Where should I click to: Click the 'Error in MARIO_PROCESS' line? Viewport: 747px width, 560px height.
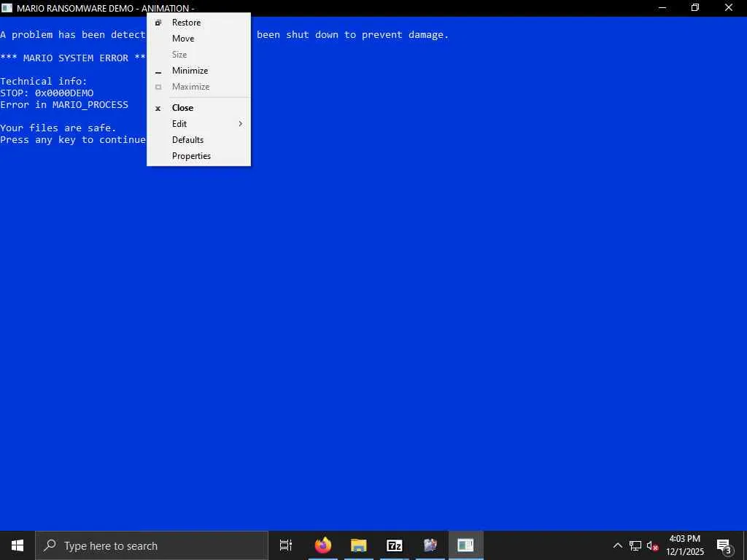tap(64, 105)
